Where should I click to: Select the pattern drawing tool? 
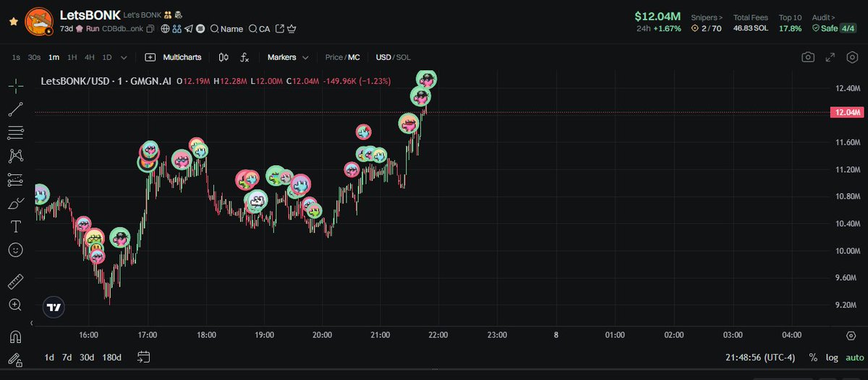15,156
